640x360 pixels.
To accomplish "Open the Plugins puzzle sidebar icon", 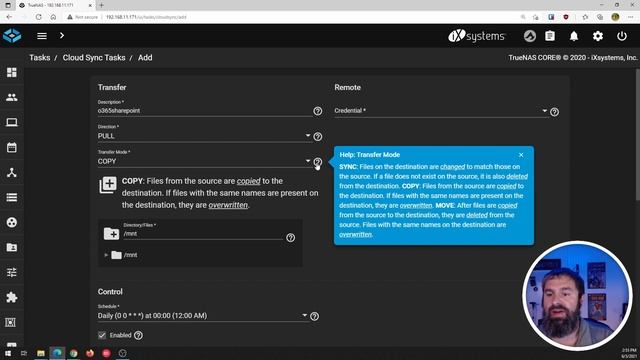I will [x=12, y=297].
